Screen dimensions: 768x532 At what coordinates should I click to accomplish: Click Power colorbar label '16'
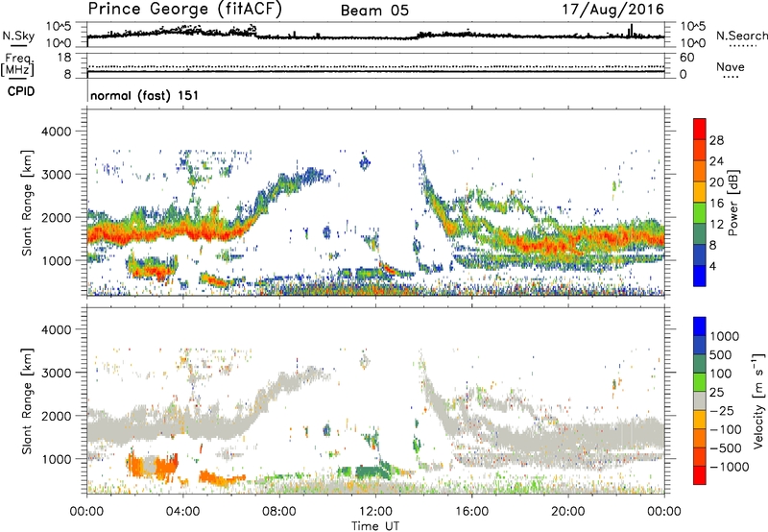716,204
